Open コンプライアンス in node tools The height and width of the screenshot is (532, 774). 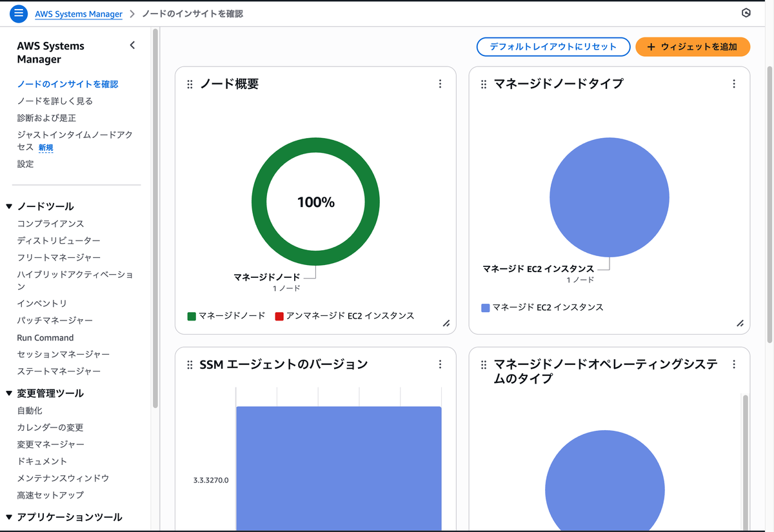[x=50, y=224]
